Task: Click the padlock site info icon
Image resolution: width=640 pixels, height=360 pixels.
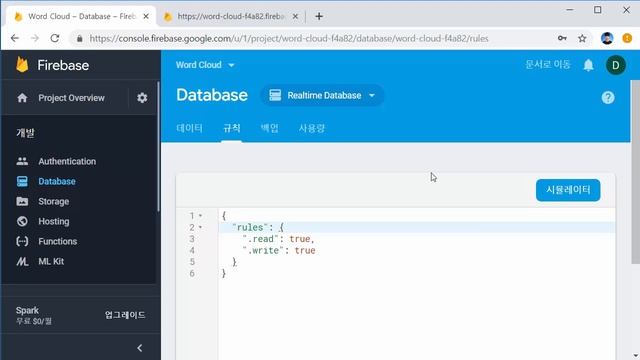Action: click(80, 38)
